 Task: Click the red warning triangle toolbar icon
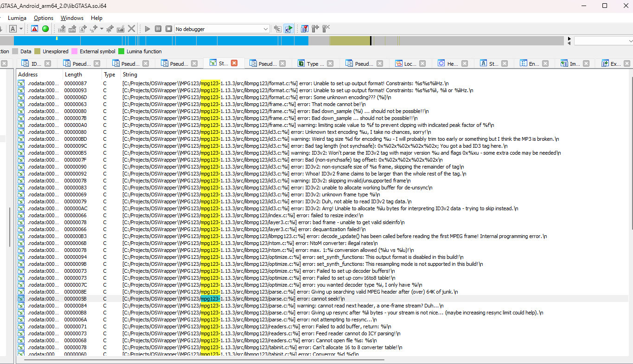(x=35, y=29)
